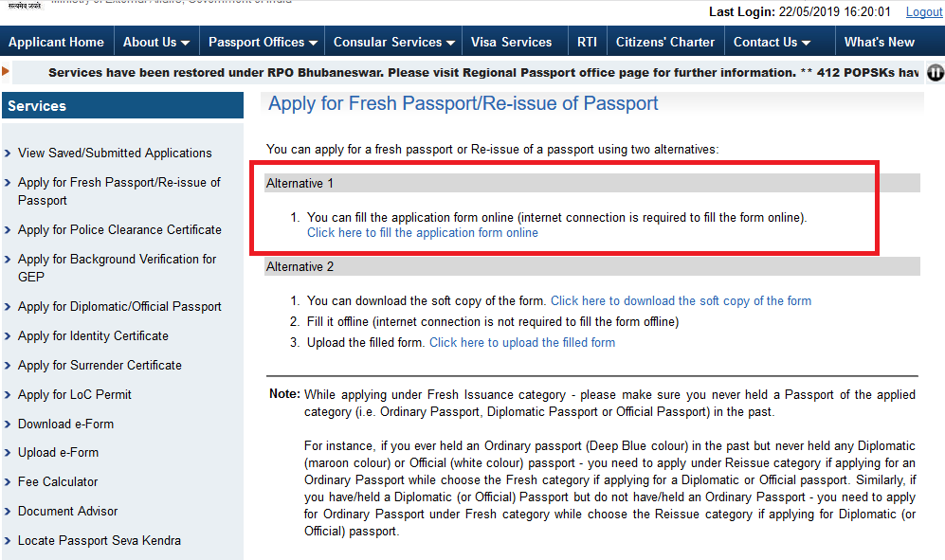Click arrow bullet beside Download e-Form
The height and width of the screenshot is (560, 945).
point(8,425)
